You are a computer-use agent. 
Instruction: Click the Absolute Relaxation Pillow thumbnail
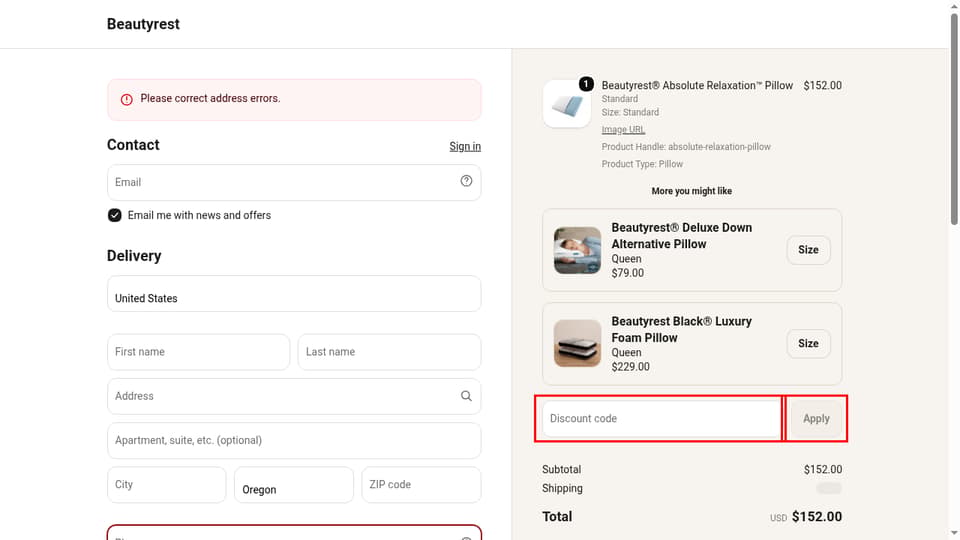[x=567, y=104]
